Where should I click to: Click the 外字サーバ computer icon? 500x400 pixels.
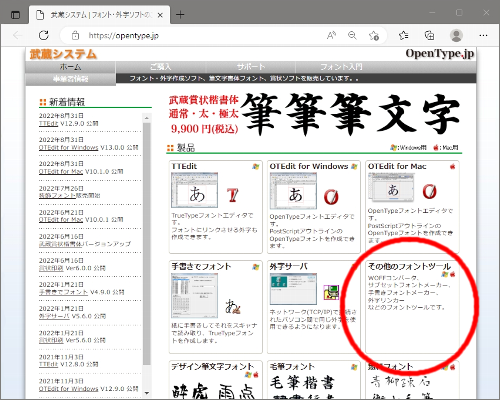click(x=331, y=292)
